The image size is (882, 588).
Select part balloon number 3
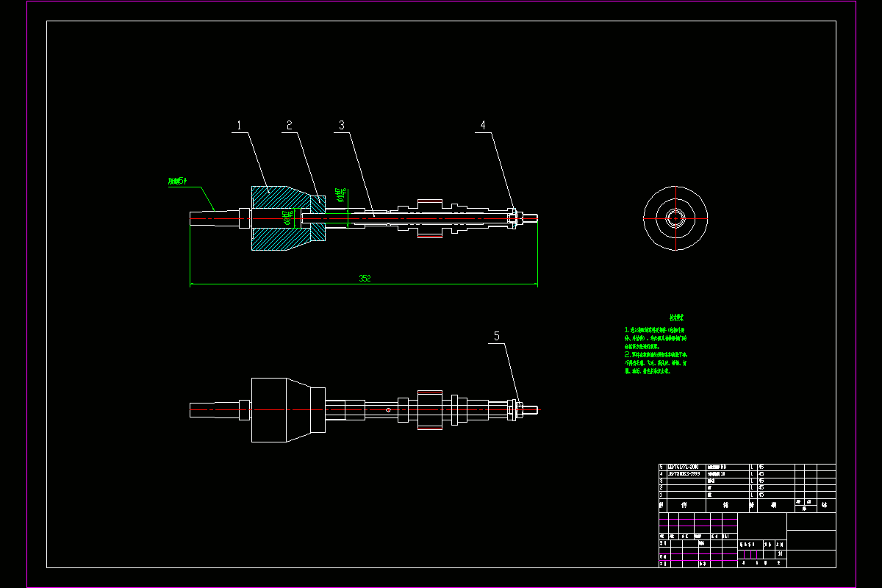tap(341, 125)
